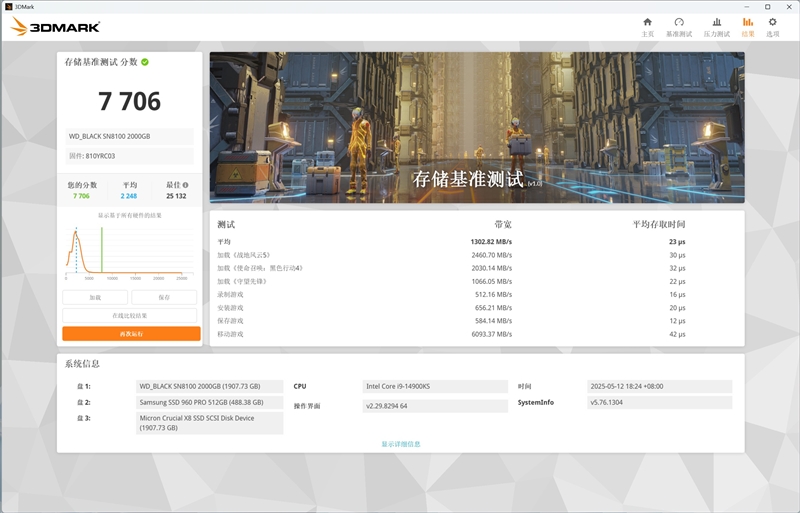Click the 2030.14 MB/s bandwidth value
800x513 pixels.
(x=492, y=268)
